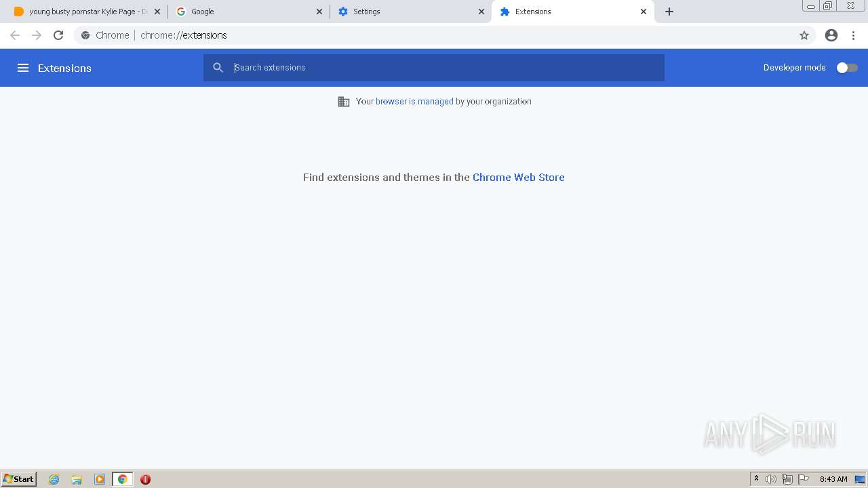Viewport: 868px width, 488px height.
Task: Go back to previous page
Action: tap(15, 35)
